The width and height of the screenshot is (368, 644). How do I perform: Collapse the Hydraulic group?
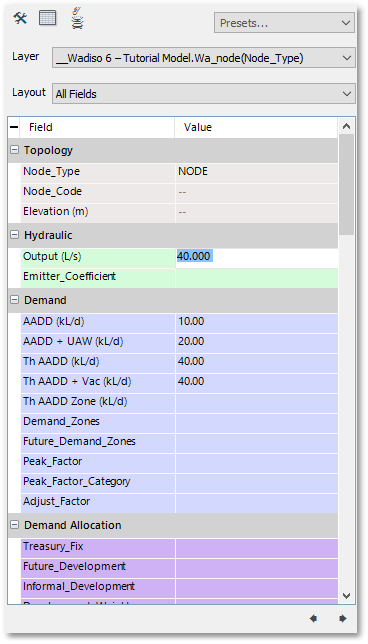click(x=14, y=235)
